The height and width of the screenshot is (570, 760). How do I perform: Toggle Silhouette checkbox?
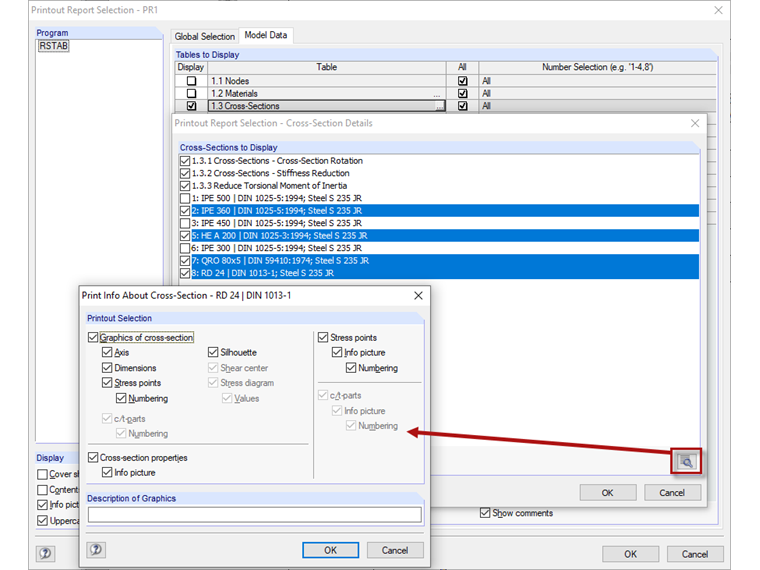[213, 352]
